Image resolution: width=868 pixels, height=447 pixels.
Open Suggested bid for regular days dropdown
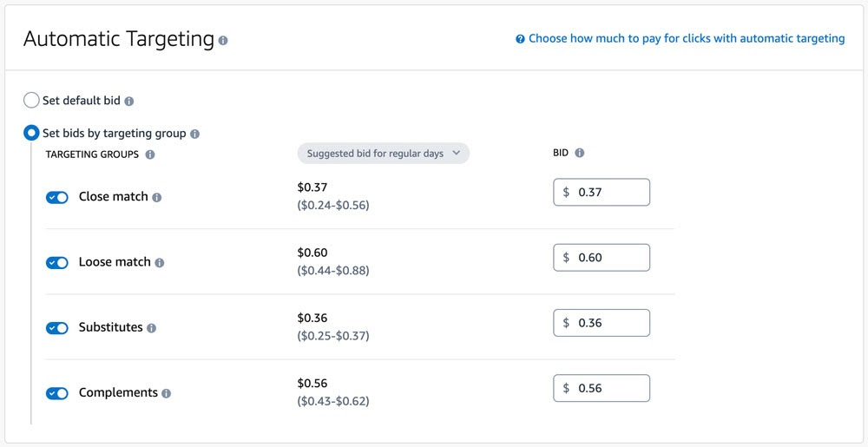point(383,154)
